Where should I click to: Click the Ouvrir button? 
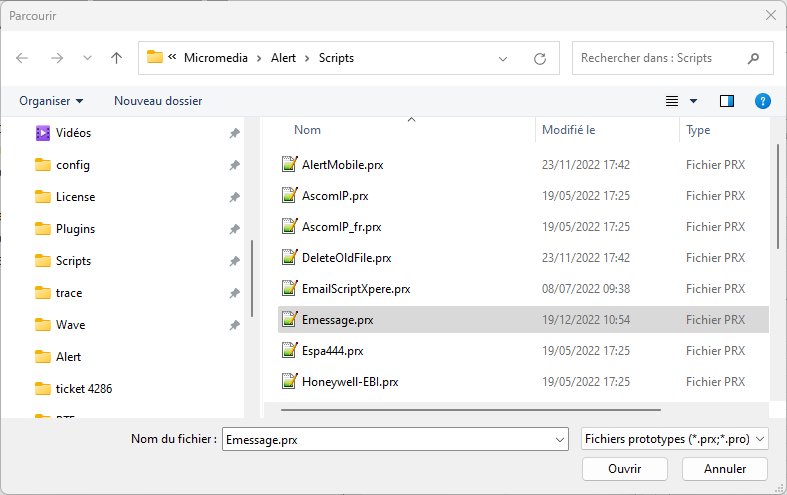(624, 468)
